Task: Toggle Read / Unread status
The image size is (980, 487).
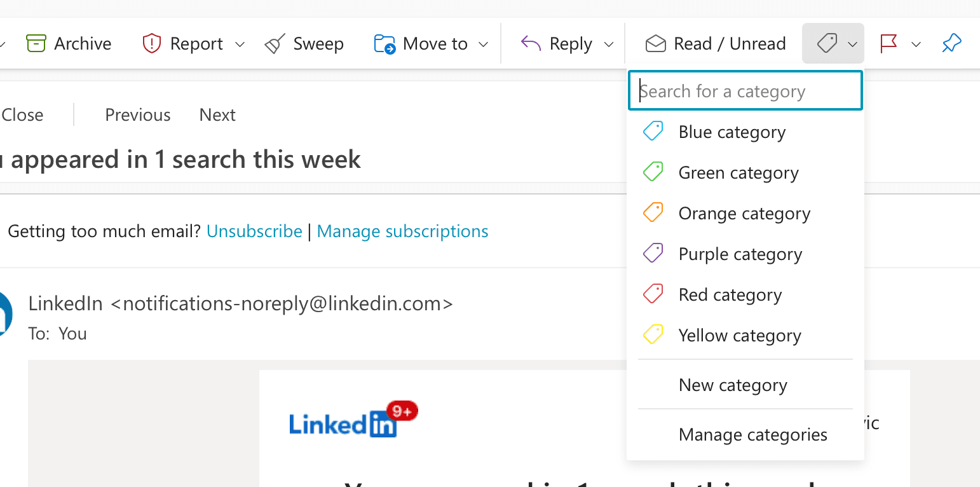Action: click(x=714, y=43)
